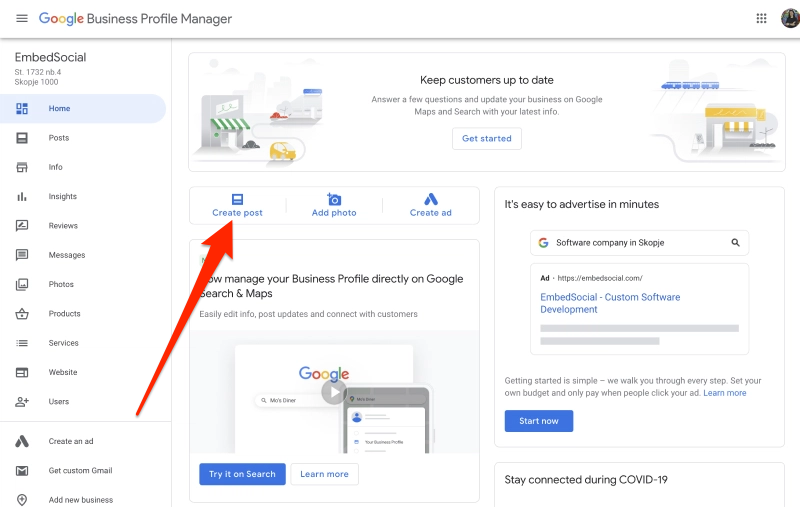Click the magnifier icon in the ad preview search
The height and width of the screenshot is (507, 800).
click(735, 242)
